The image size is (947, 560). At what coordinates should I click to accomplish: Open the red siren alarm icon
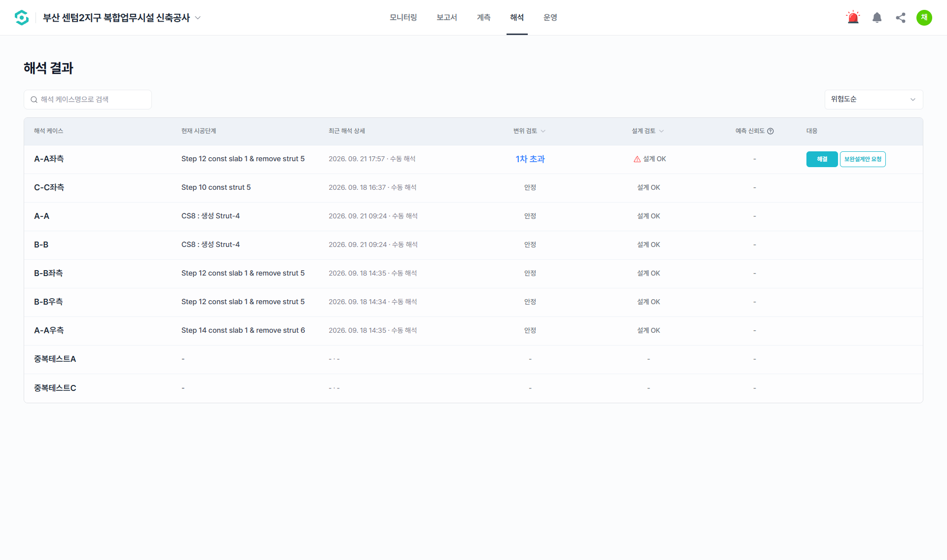click(x=853, y=18)
